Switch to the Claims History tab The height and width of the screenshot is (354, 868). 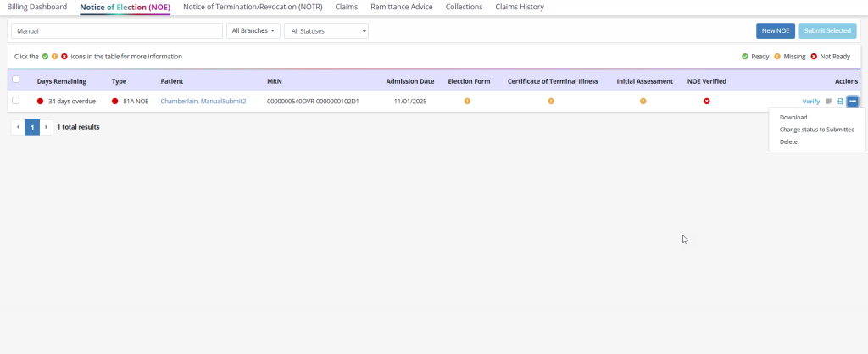pos(520,7)
